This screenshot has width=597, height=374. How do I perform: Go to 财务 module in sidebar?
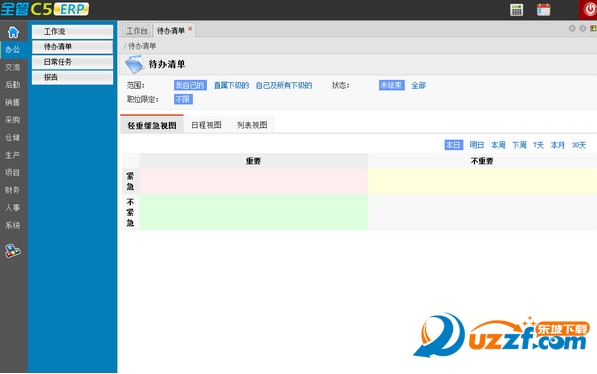point(13,190)
